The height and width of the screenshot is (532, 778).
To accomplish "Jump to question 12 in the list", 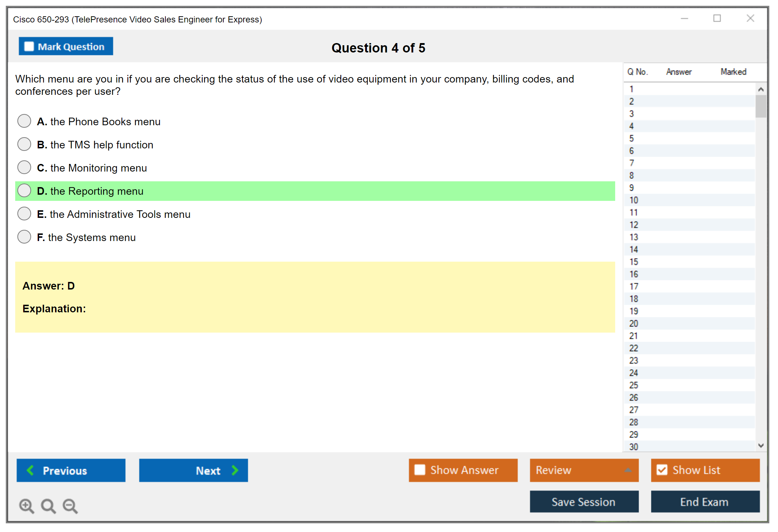I will pyautogui.click(x=634, y=225).
